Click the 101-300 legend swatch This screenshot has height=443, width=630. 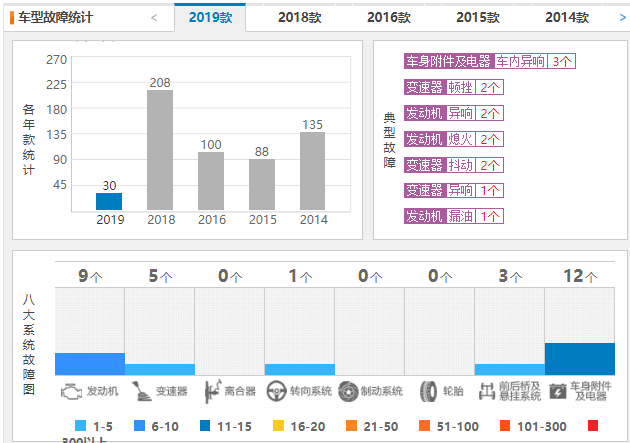(505, 425)
